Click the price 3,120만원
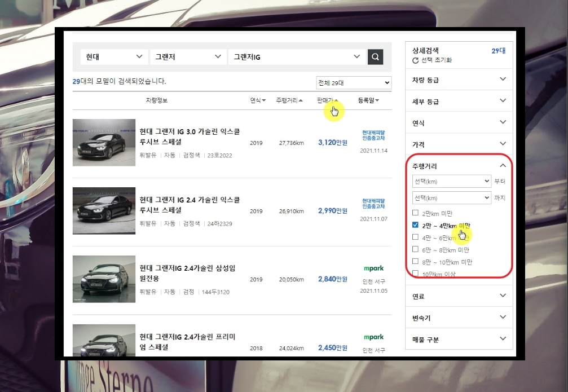This screenshot has width=568, height=392. (333, 142)
